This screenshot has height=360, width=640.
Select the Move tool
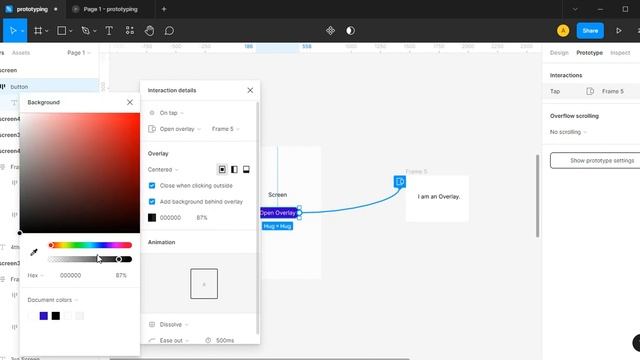(x=13, y=31)
